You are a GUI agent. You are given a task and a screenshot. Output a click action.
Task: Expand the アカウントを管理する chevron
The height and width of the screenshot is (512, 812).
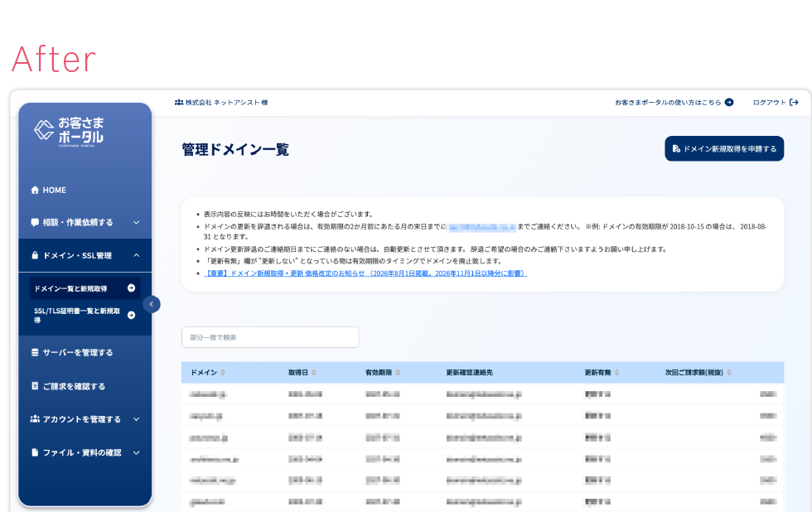[136, 419]
